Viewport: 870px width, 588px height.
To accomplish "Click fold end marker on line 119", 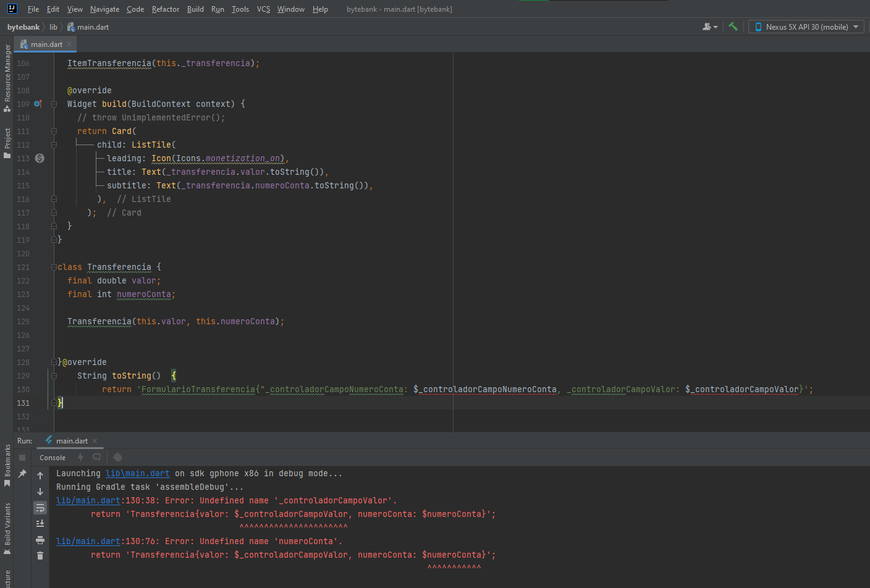I will [x=54, y=240].
